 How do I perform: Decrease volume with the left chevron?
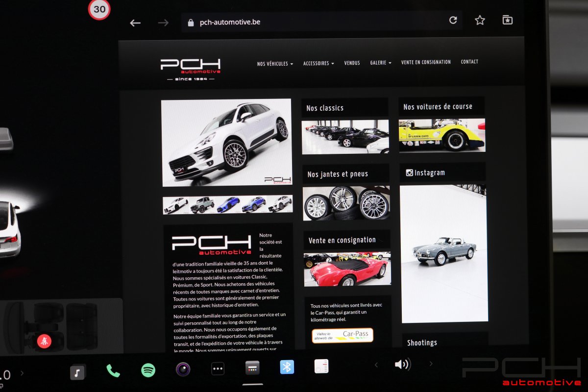376,365
